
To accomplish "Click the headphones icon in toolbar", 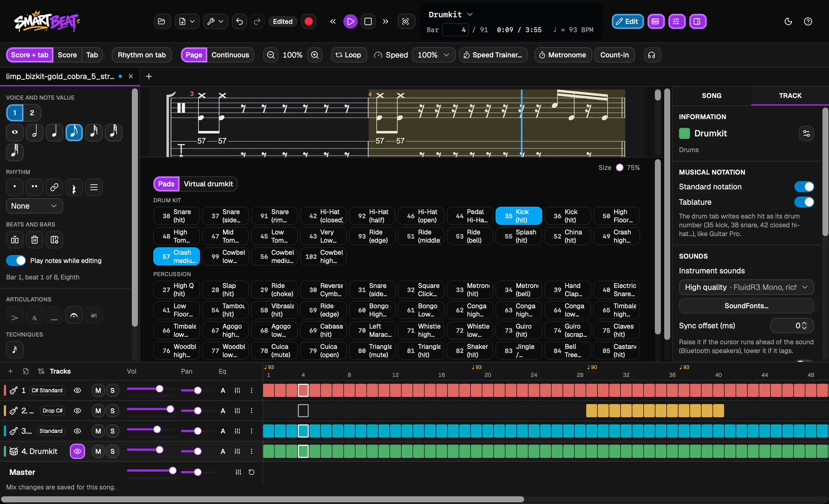I will coord(652,55).
